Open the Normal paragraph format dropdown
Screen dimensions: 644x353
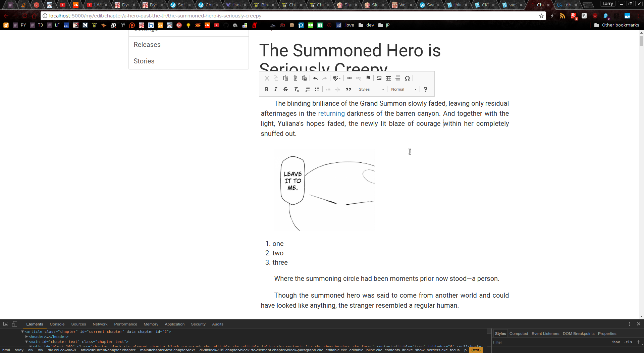click(404, 89)
